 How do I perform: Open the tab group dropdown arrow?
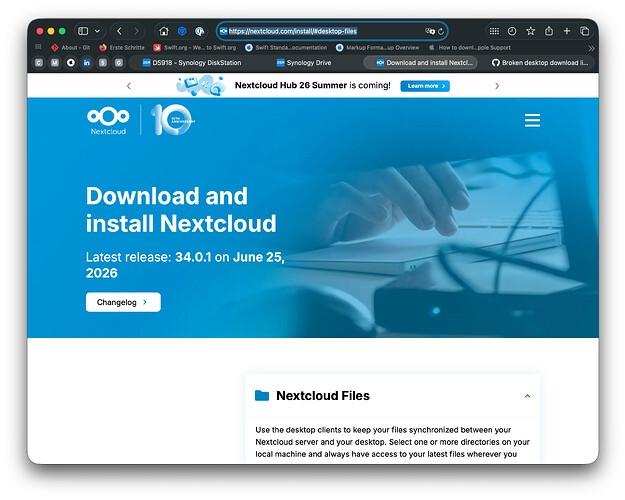tap(97, 31)
